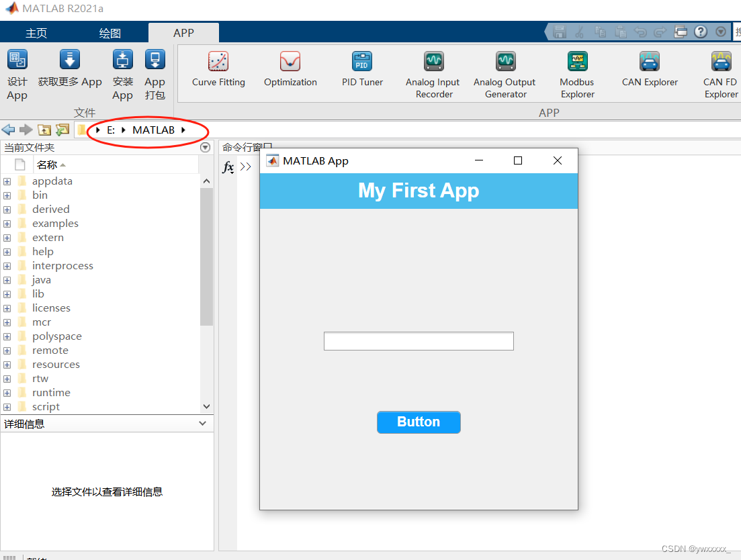Image resolution: width=741 pixels, height=560 pixels.
Task: Select the resources folder
Action: tap(56, 365)
